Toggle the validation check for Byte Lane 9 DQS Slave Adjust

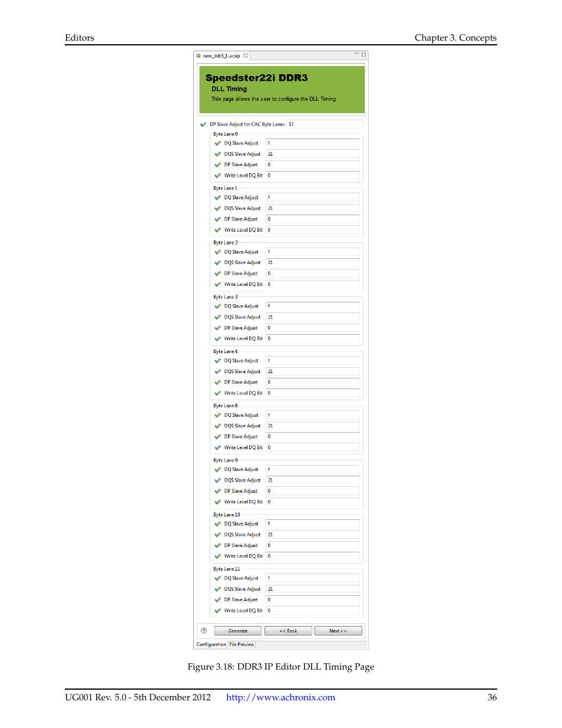click(217, 480)
